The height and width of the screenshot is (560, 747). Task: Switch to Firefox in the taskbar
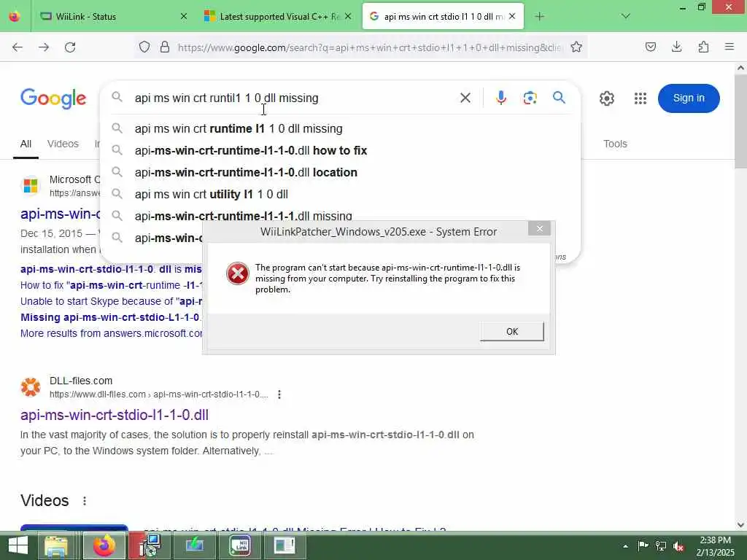(x=104, y=545)
